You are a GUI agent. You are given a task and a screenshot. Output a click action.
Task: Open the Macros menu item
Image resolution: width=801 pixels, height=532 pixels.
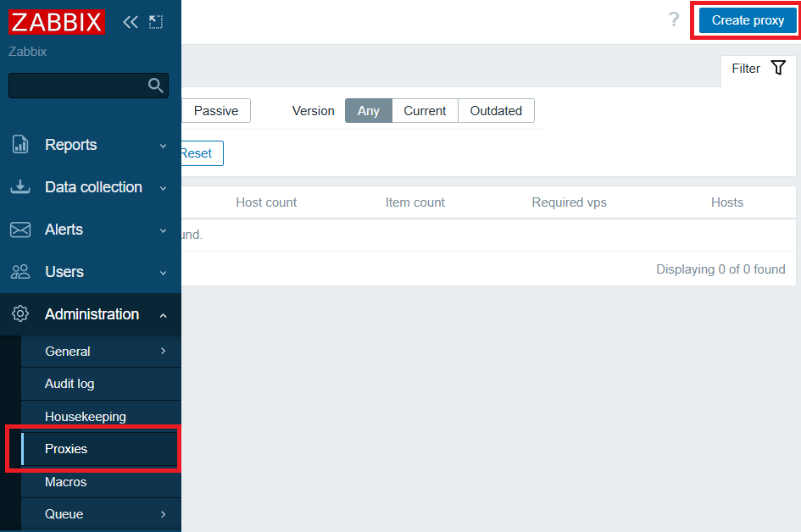tap(66, 482)
